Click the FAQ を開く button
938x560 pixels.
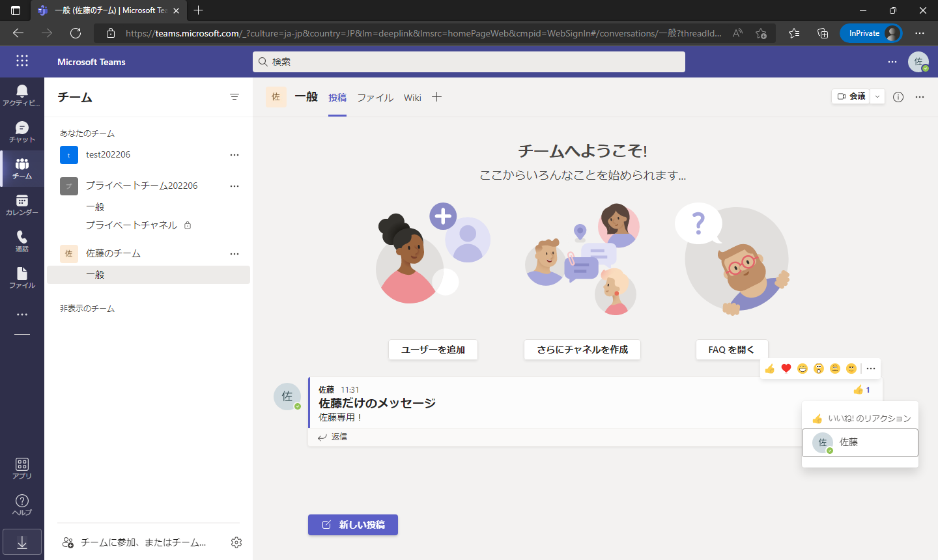coord(732,350)
